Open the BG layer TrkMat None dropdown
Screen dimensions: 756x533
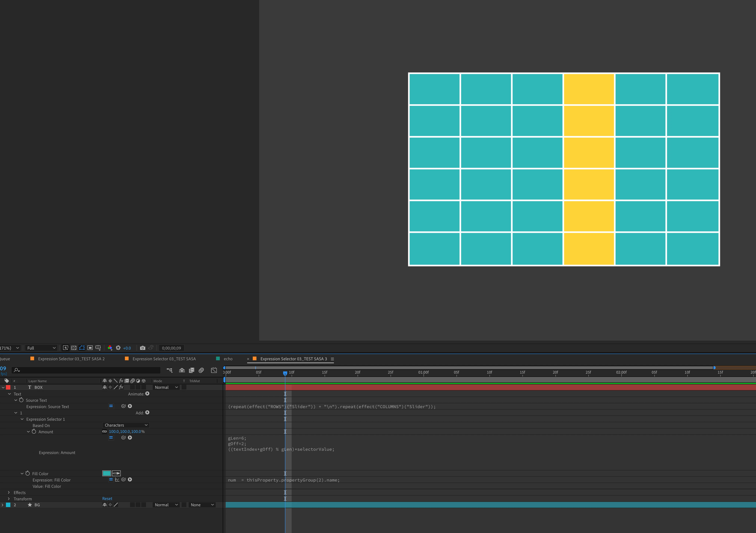coord(202,505)
